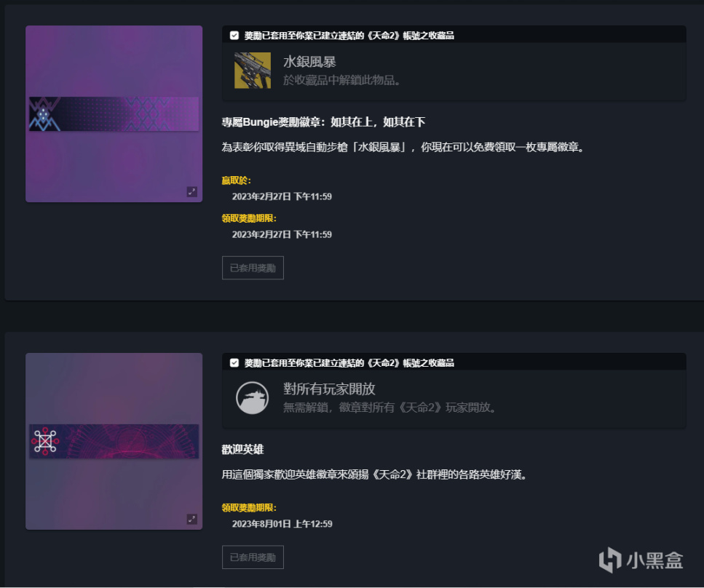The image size is (704, 588).
Task: Click the 小黑盒 watermark logo
Action: [641, 560]
